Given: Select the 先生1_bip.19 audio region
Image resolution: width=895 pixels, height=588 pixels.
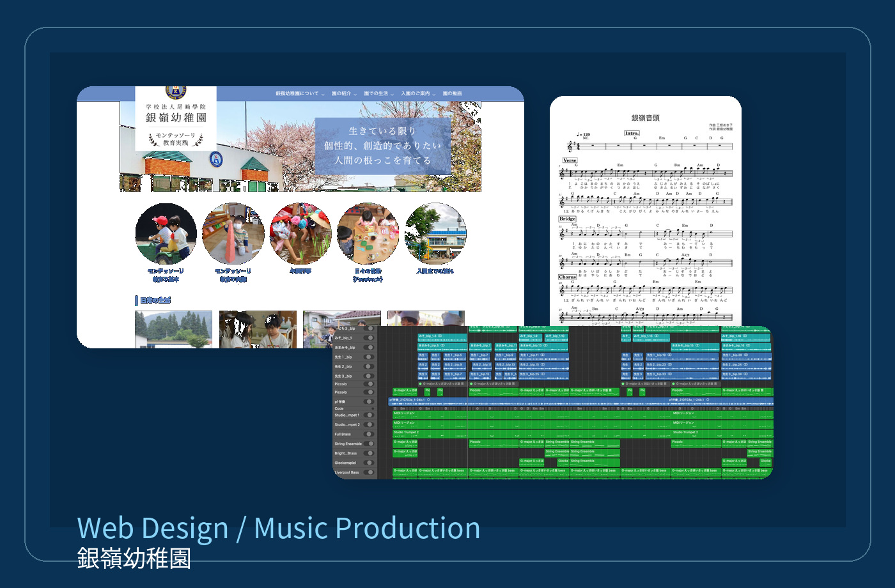Looking at the screenshot, I should click(x=682, y=355).
